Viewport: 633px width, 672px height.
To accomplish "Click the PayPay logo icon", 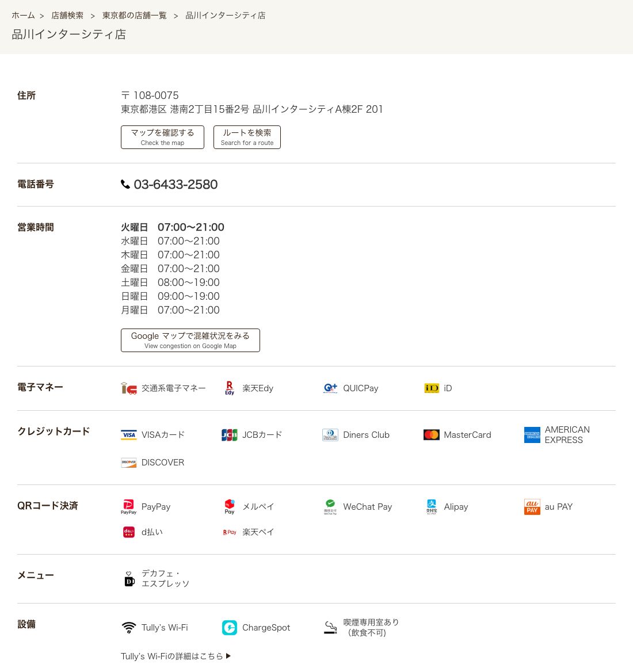I will click(128, 507).
